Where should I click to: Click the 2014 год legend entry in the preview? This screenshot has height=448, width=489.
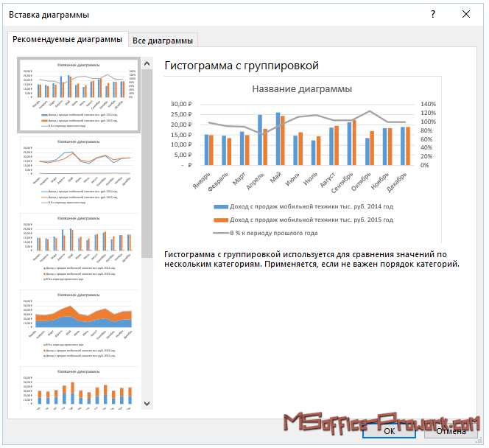click(x=303, y=206)
